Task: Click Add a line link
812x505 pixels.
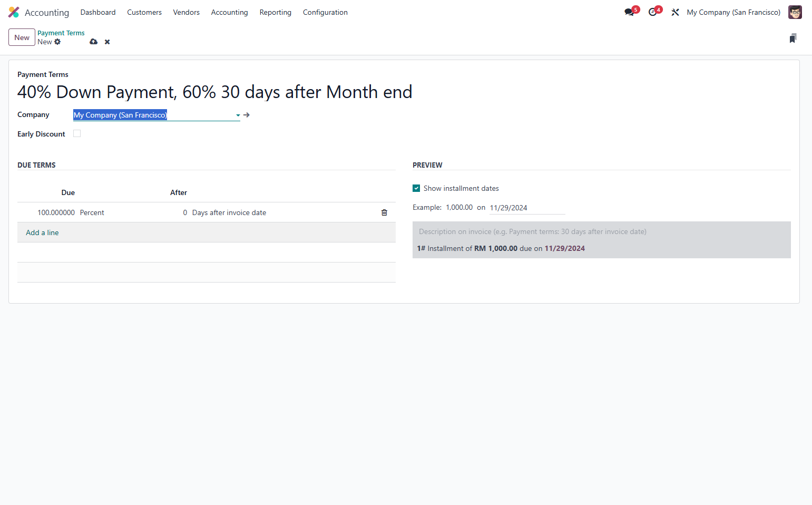Action: [42, 232]
